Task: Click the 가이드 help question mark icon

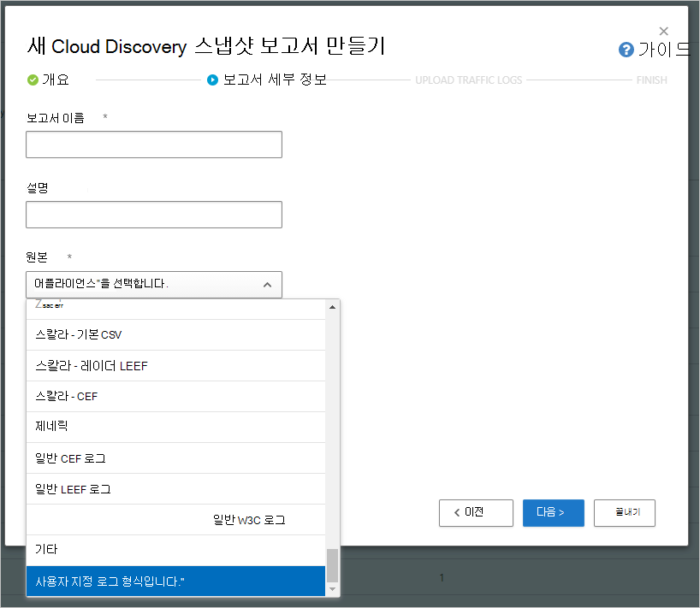Action: click(626, 50)
